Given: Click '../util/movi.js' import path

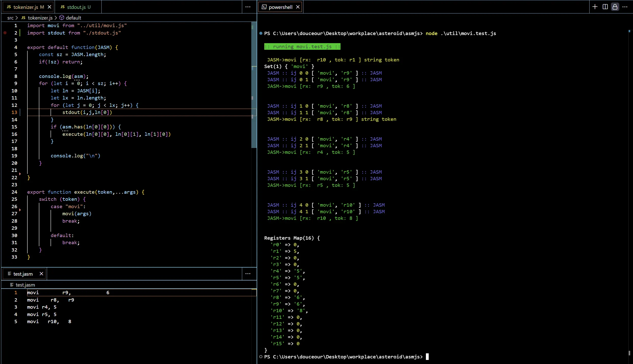Looking at the screenshot, I should coord(102,25).
